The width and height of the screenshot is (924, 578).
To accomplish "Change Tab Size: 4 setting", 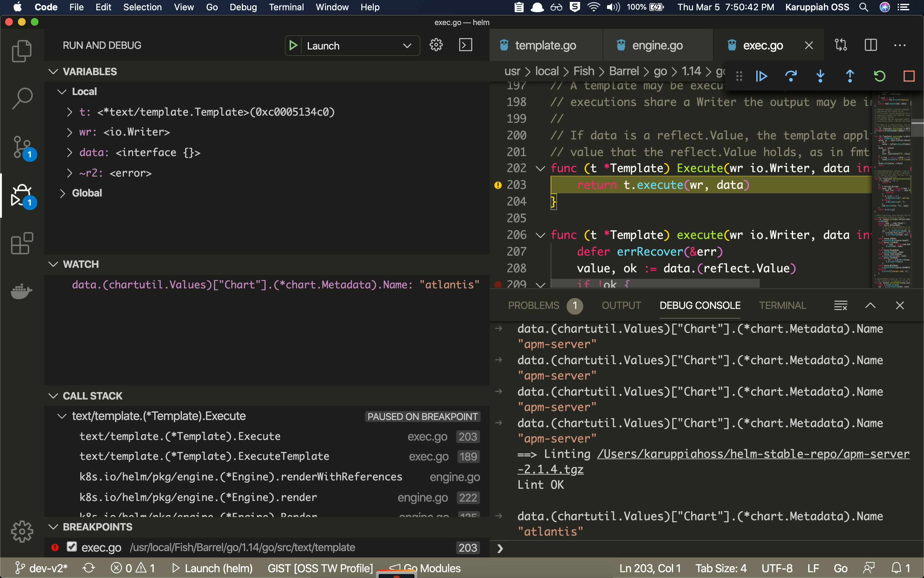I will click(721, 568).
